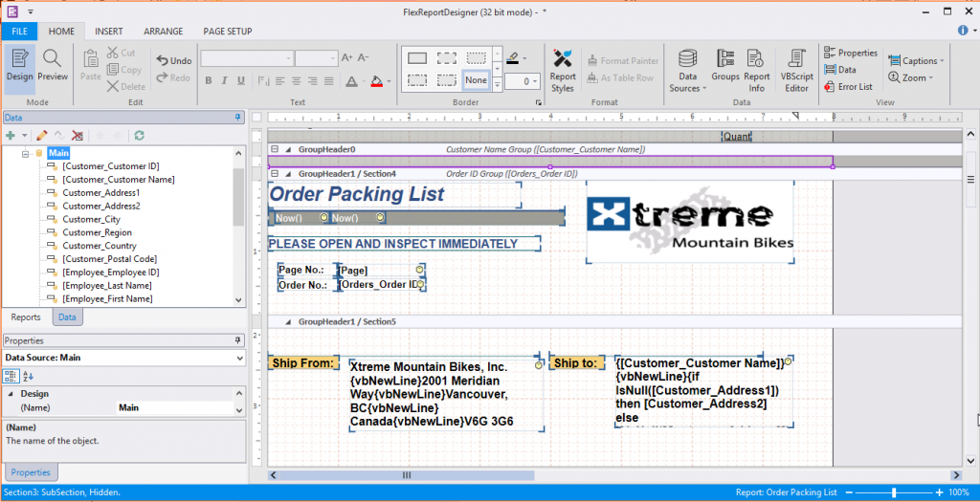The height and width of the screenshot is (502, 980).
Task: Toggle Italic text formatting
Action: point(224,80)
